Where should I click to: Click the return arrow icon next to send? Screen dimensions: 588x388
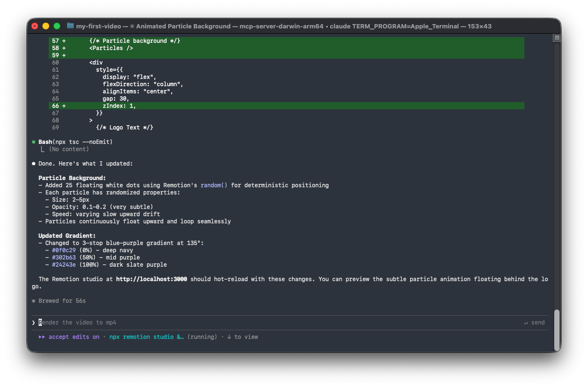tap(526, 323)
